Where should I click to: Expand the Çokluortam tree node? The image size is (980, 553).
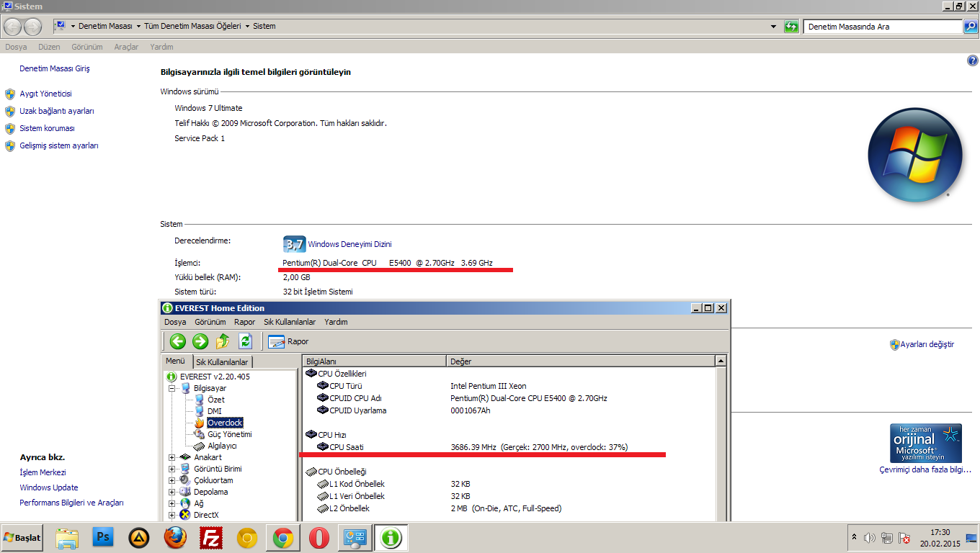pyautogui.click(x=172, y=480)
